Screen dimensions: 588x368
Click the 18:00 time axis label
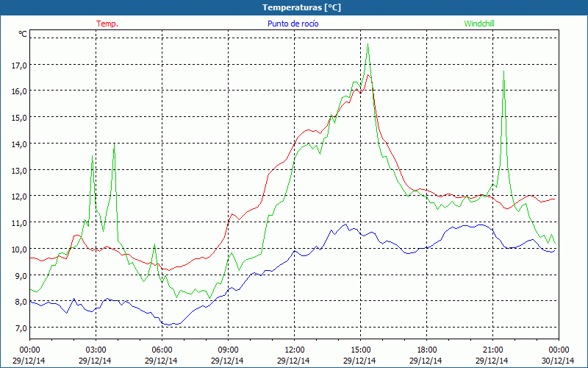pyautogui.click(x=427, y=350)
